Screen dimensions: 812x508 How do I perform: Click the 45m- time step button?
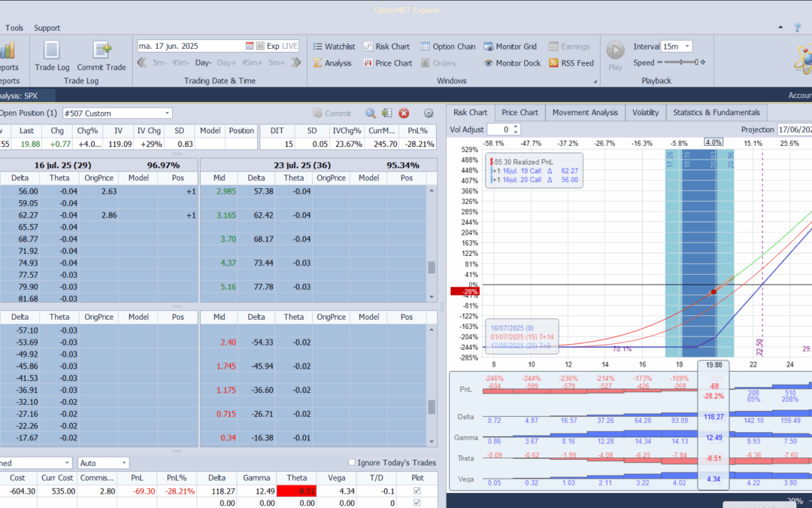coord(180,62)
